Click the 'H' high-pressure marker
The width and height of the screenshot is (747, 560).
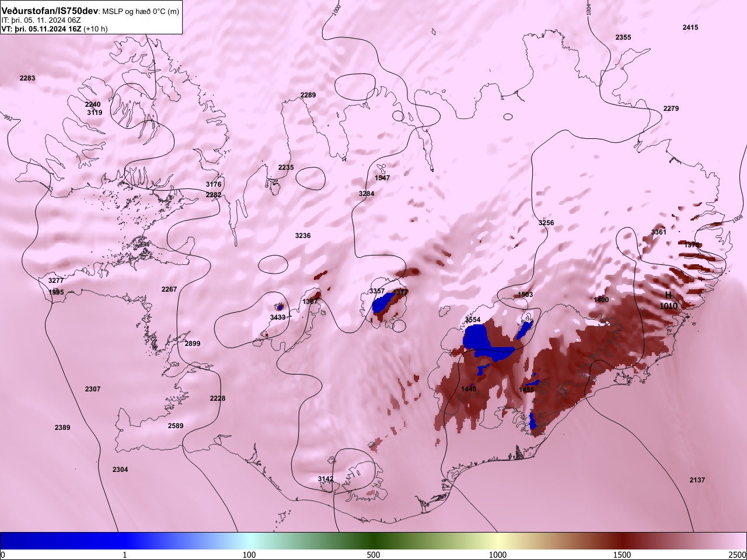coord(669,296)
